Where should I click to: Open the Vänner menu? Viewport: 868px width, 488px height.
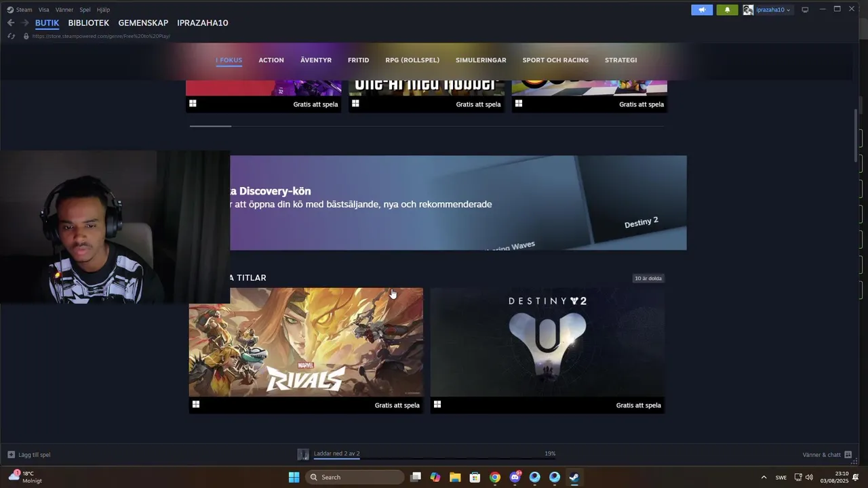[x=64, y=9]
